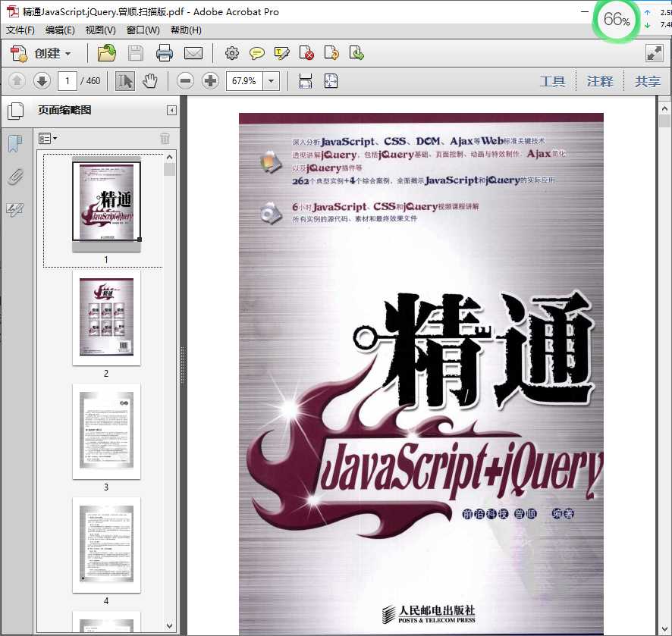
Task: Select the highlight text tool
Action: pyautogui.click(x=281, y=53)
